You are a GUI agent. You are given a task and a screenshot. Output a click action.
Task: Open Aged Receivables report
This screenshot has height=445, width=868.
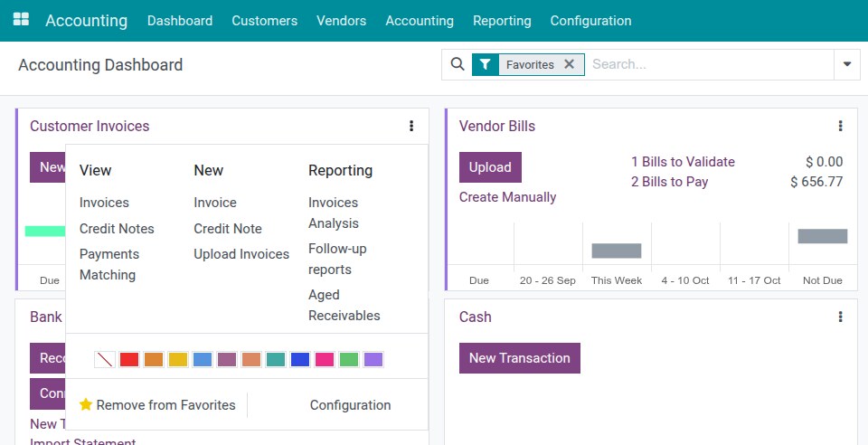click(x=344, y=305)
